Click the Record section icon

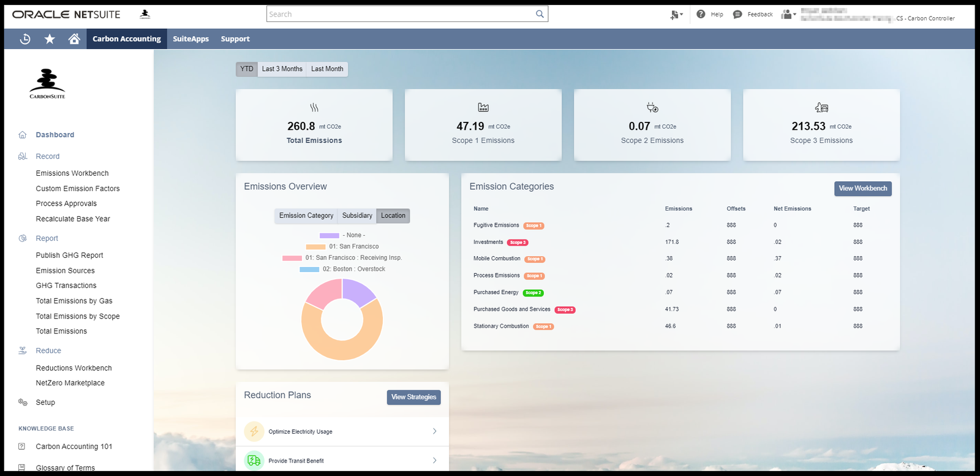point(23,156)
